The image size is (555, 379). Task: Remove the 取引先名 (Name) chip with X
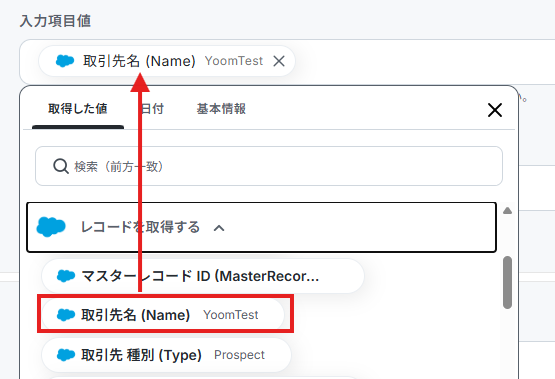[279, 61]
